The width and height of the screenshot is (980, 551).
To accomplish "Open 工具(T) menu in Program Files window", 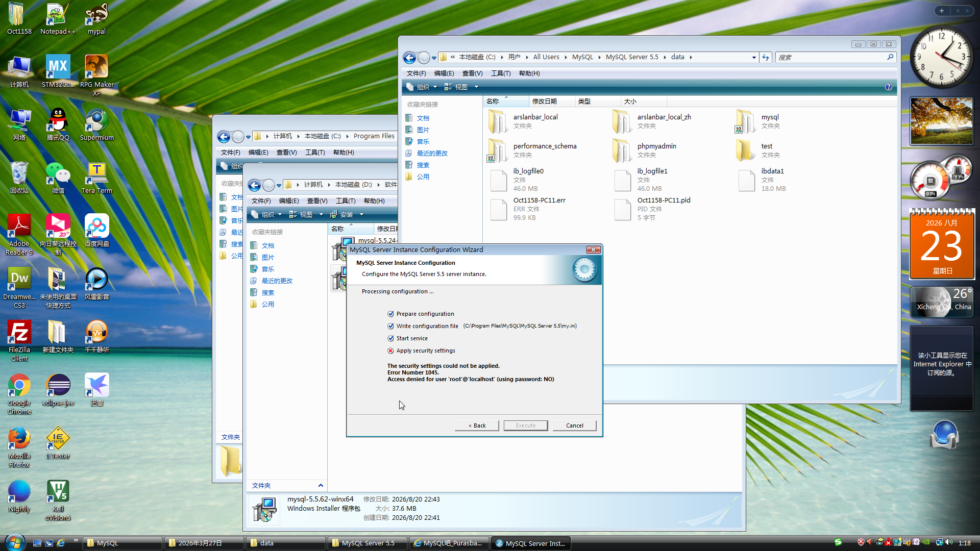I will (315, 153).
